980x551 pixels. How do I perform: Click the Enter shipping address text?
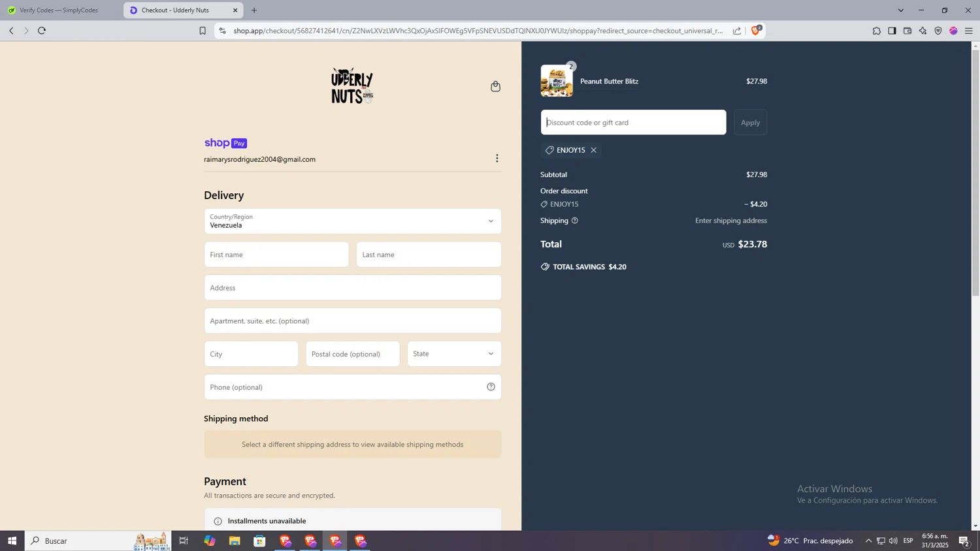pos(731,221)
